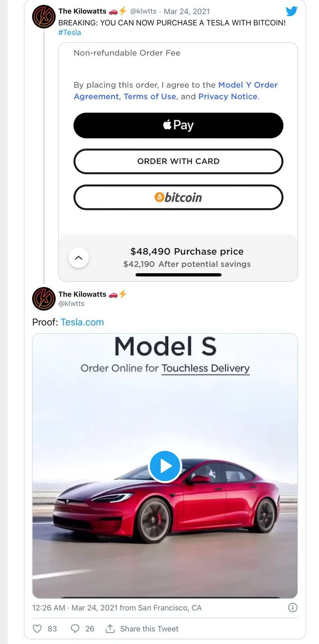The width and height of the screenshot is (319, 644).
Task: View the Terms of Use
Action: (150, 96)
